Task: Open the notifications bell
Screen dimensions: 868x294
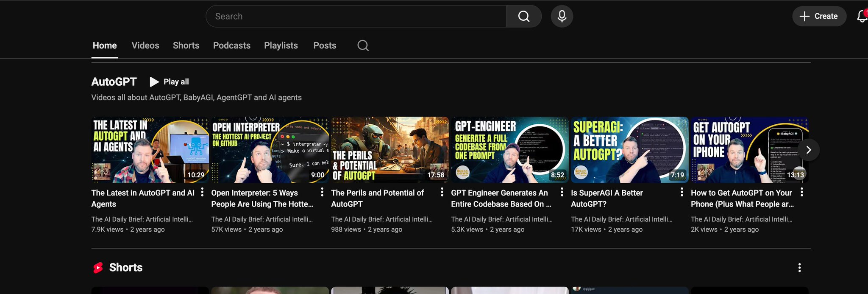Action: (x=862, y=16)
